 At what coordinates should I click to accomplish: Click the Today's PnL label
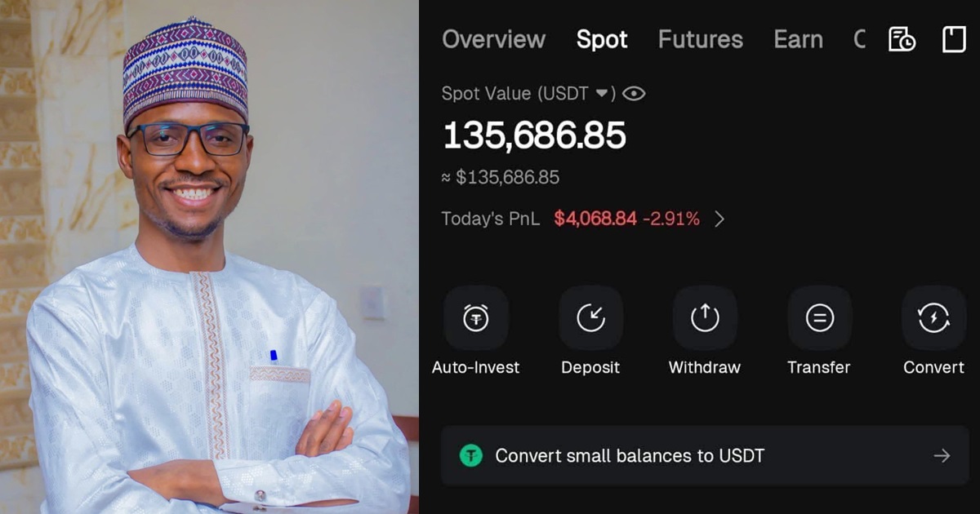click(490, 219)
